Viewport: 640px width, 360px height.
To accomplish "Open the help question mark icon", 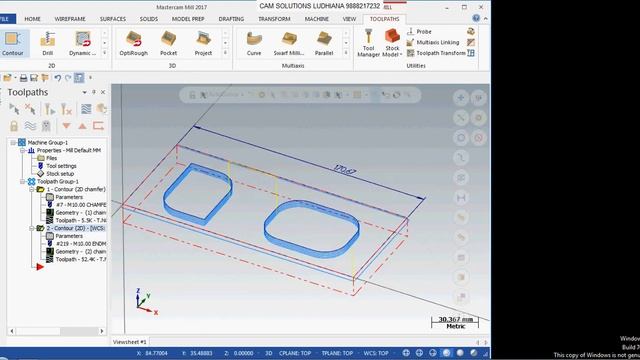I will pyautogui.click(x=476, y=18).
